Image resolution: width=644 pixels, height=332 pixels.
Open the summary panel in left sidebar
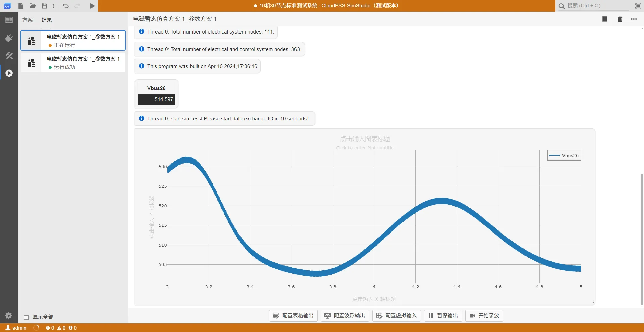point(9,20)
